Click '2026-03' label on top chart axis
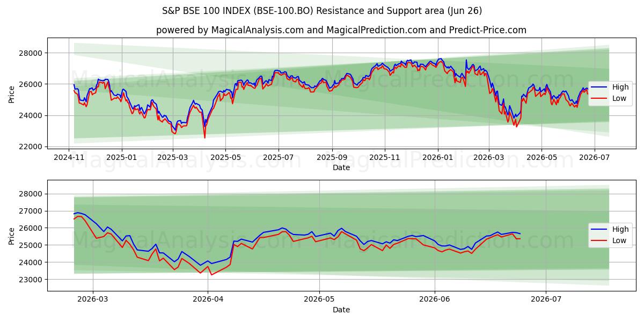 488,158
